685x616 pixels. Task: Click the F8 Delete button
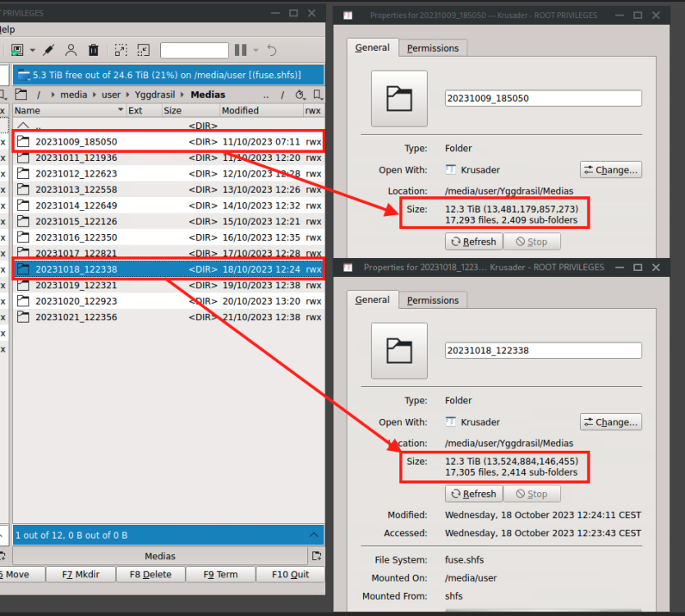coord(151,574)
